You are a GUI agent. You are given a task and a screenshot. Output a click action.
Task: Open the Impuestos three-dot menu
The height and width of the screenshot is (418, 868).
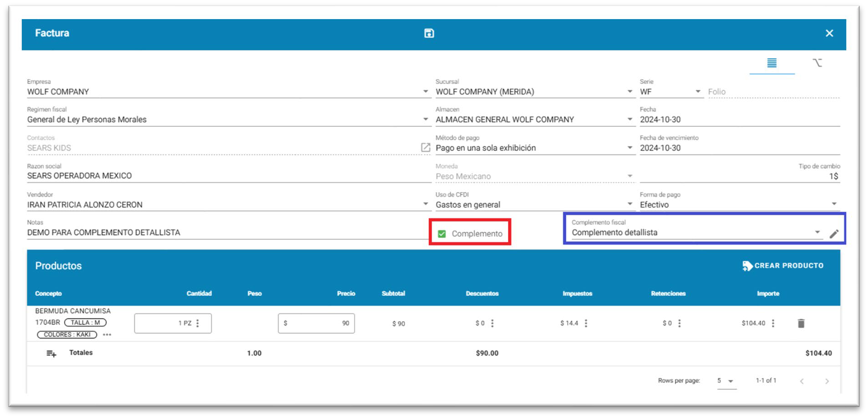coord(586,323)
